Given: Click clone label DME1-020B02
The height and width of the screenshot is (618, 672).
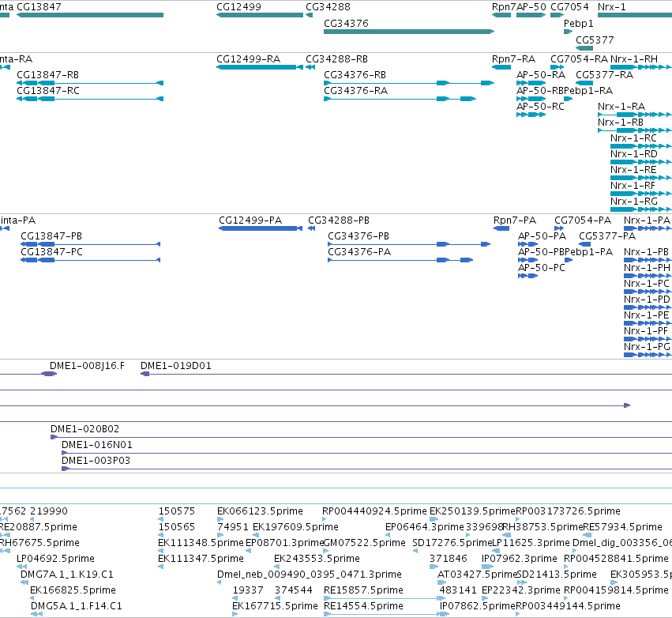Looking at the screenshot, I should [84, 429].
